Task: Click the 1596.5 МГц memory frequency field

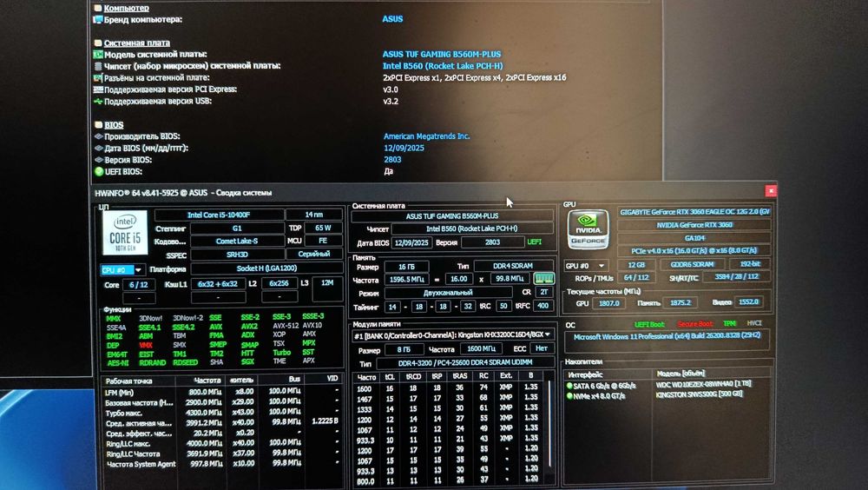Action: pyautogui.click(x=407, y=280)
